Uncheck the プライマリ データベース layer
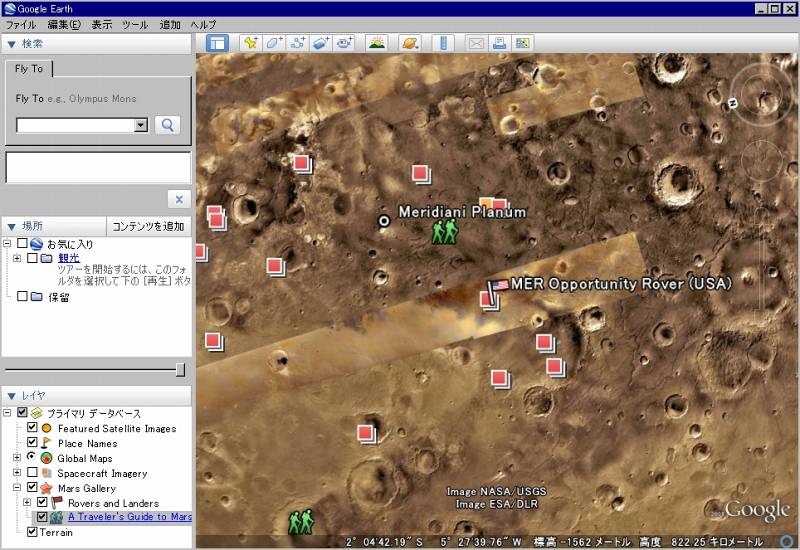 coord(22,412)
